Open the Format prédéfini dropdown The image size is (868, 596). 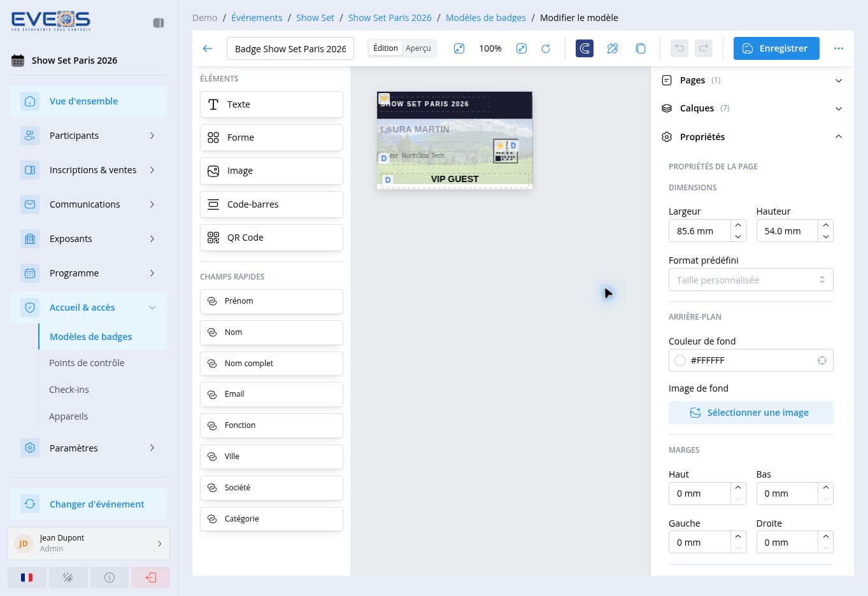pyautogui.click(x=751, y=280)
